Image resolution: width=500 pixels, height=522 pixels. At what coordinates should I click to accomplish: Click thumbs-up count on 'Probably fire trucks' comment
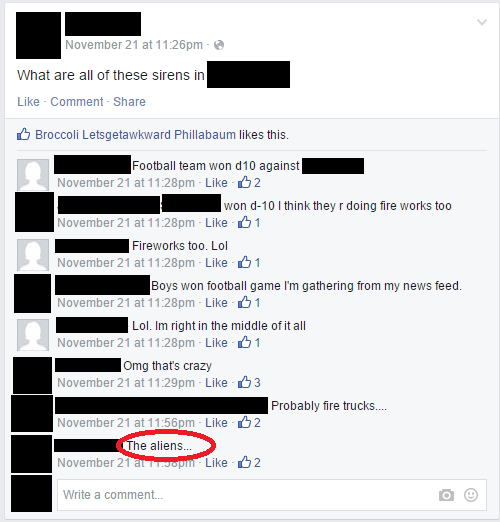[249, 422]
